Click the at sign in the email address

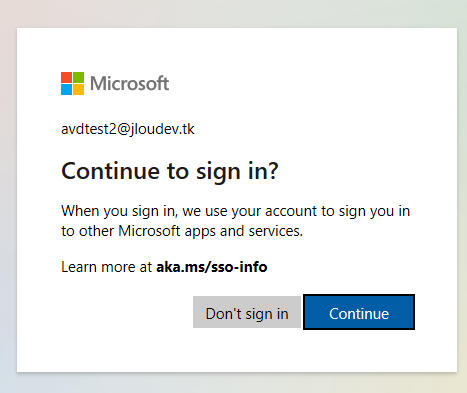click(122, 129)
